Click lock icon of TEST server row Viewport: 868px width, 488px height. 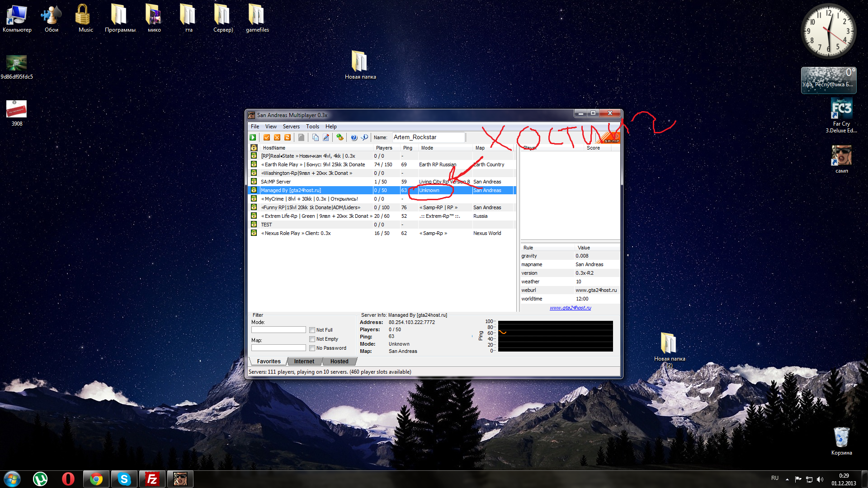[x=254, y=225]
